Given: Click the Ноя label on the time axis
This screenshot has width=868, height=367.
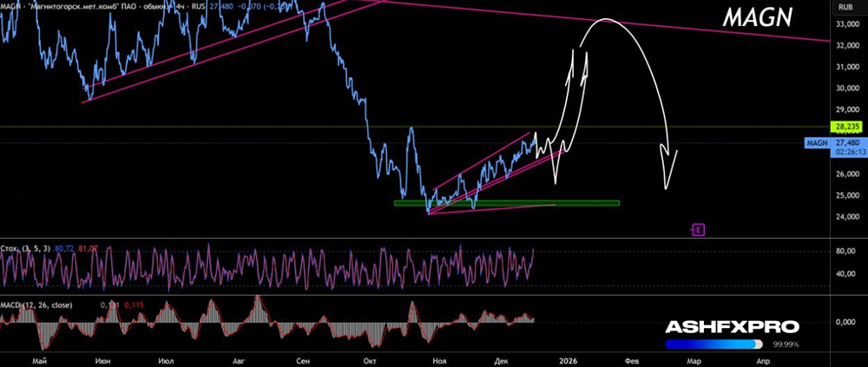Looking at the screenshot, I should tap(439, 361).
